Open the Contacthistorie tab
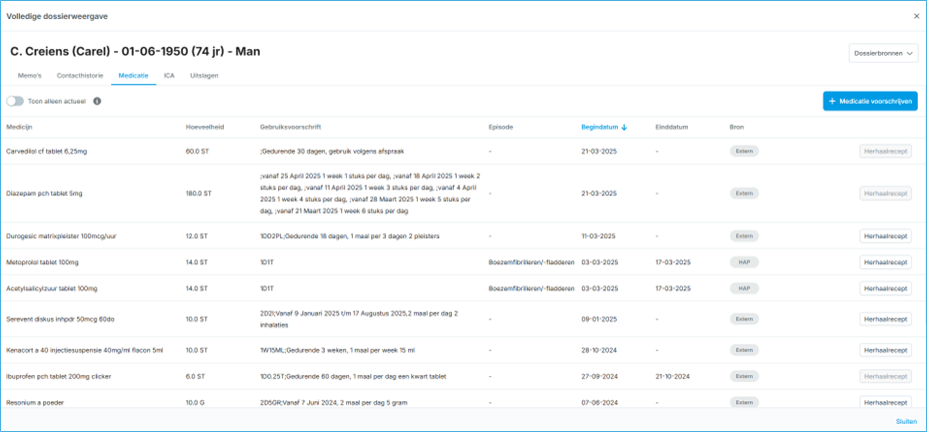Viewport: 927px width, 432px height. point(80,75)
